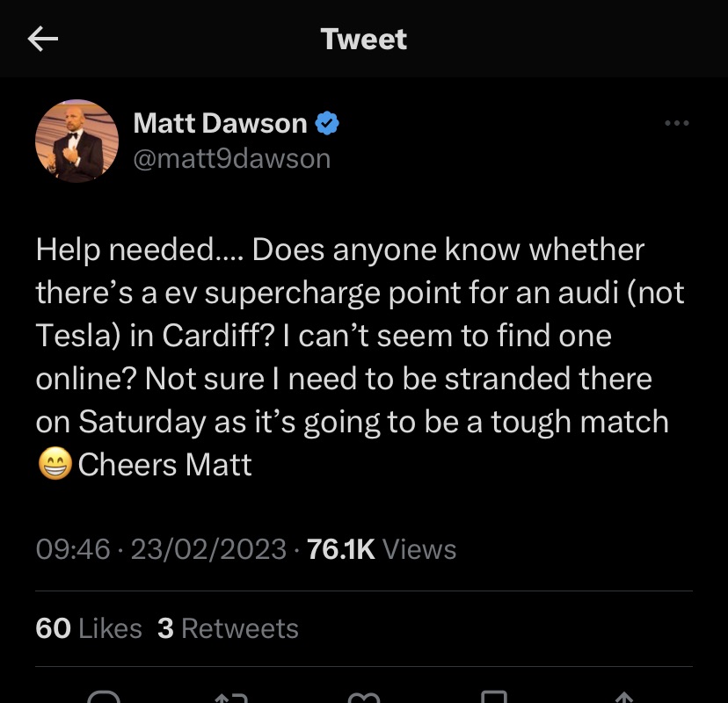
Task: Click the reply speech bubble icon
Action: click(104, 696)
